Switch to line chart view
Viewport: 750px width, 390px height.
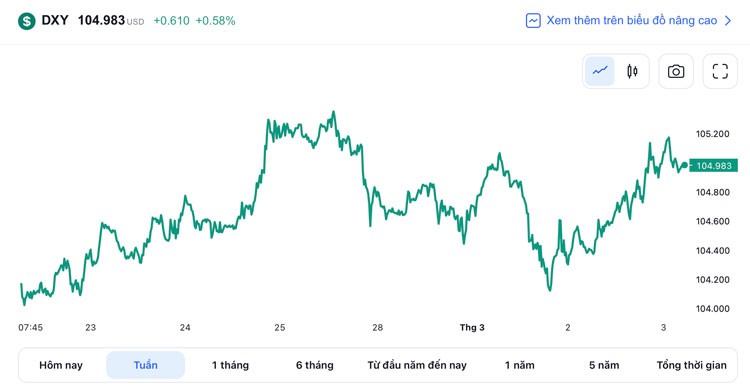tap(600, 71)
